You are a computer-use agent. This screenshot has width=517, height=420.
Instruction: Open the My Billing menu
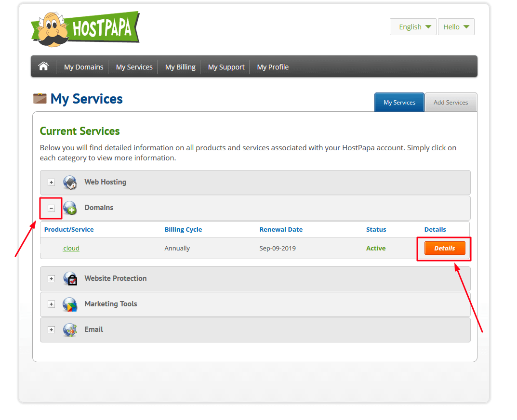[179, 66]
